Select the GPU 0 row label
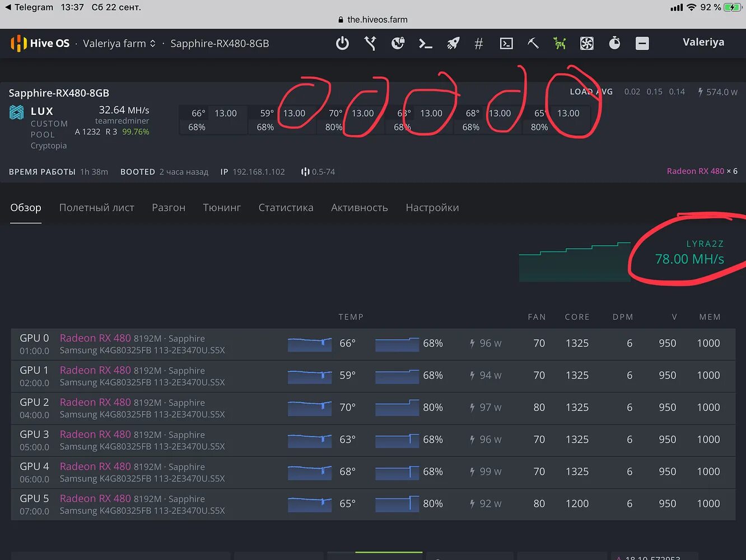 [34, 338]
